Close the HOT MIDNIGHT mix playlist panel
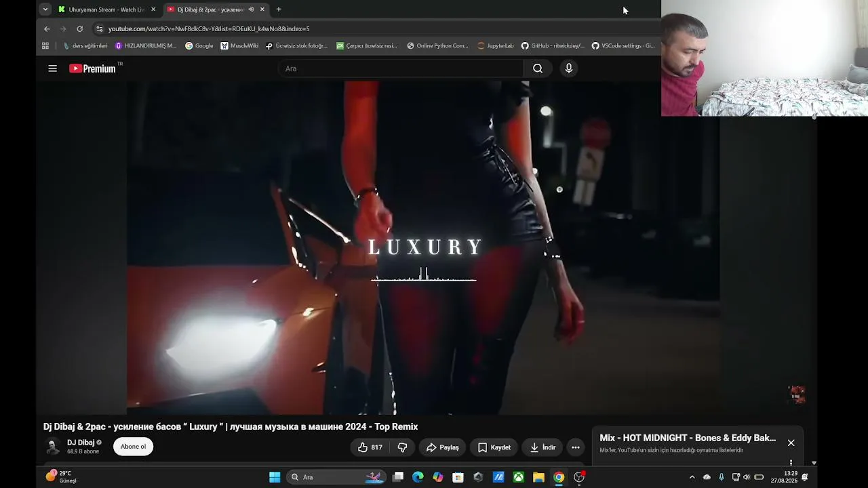The width and height of the screenshot is (868, 488). (791, 443)
